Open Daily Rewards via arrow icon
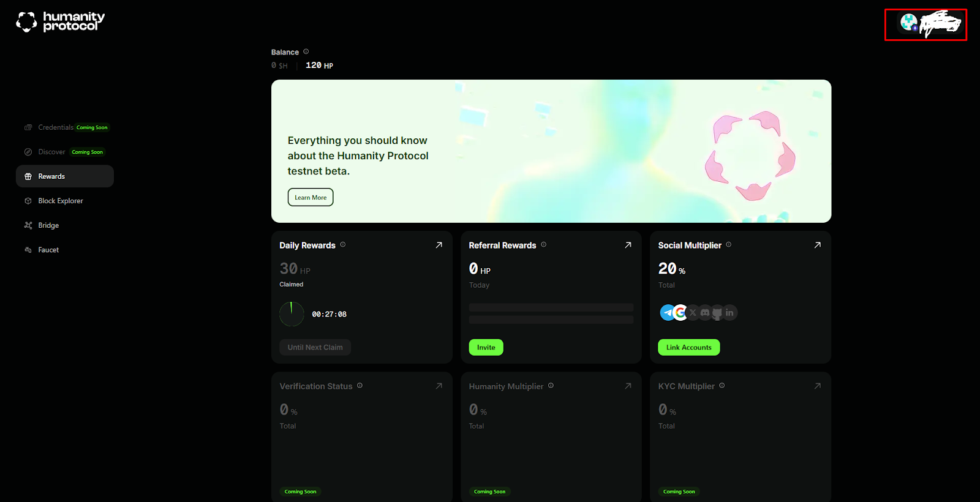 click(439, 245)
